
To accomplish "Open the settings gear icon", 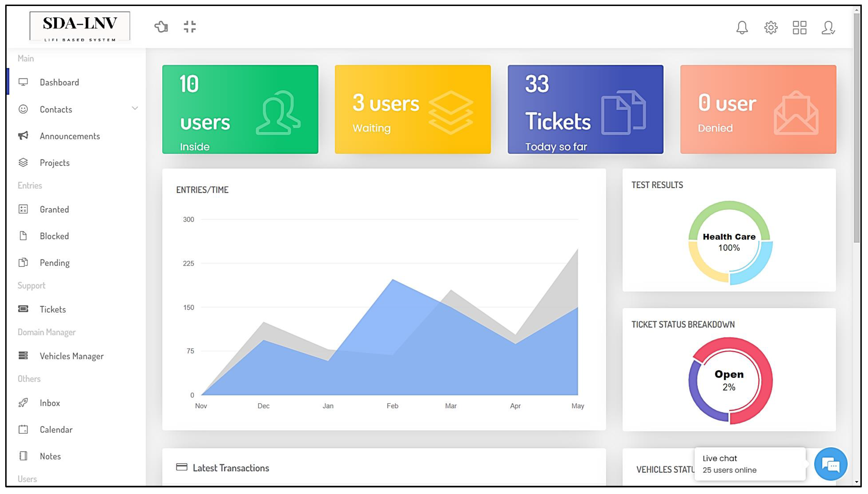I will coord(771,27).
